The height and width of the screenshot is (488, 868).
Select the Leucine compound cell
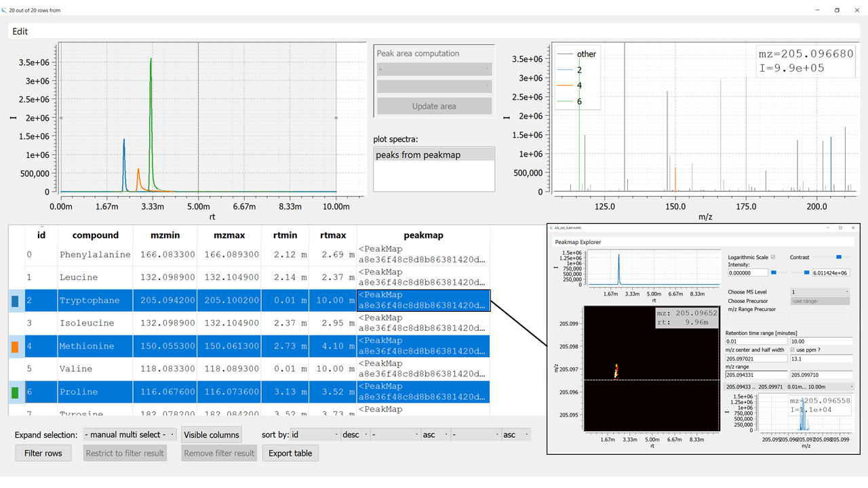96,277
